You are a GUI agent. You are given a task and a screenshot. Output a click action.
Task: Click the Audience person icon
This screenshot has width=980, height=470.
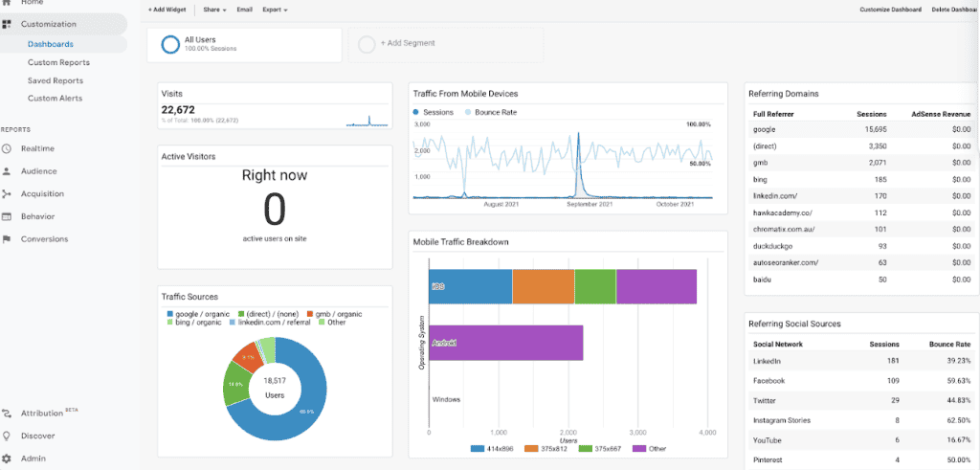click(8, 171)
